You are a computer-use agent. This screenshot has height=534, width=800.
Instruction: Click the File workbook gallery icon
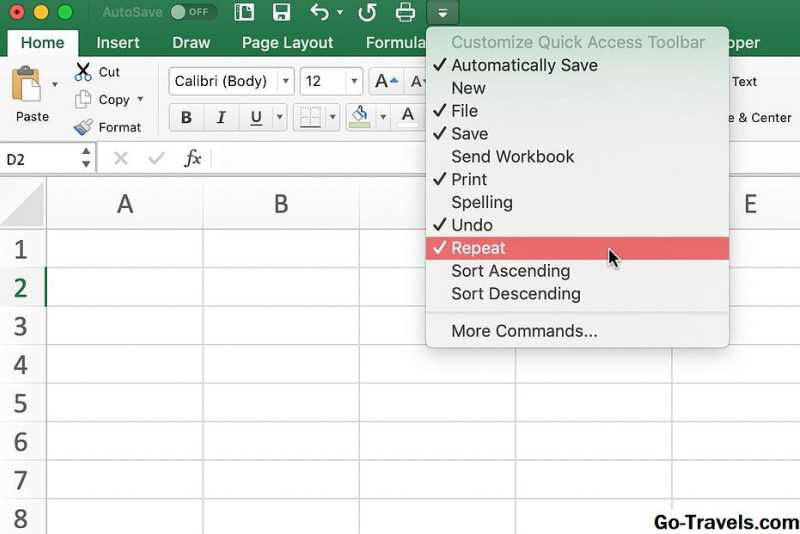[x=244, y=12]
